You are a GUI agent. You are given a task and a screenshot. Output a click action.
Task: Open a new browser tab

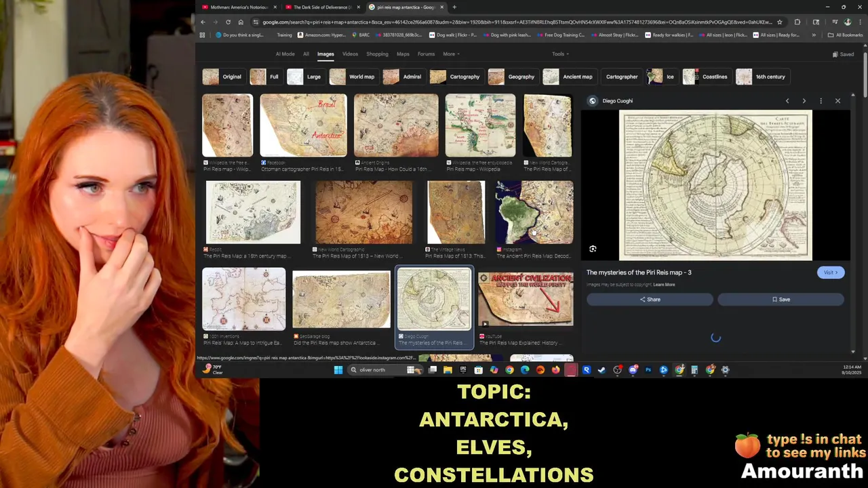[454, 7]
